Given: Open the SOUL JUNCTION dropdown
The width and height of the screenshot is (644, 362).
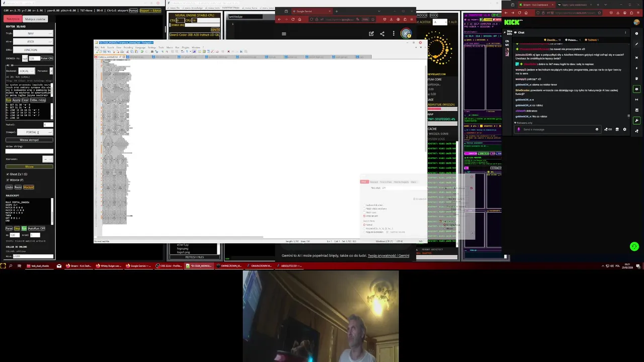Looking at the screenshot, I should click(x=33, y=50).
